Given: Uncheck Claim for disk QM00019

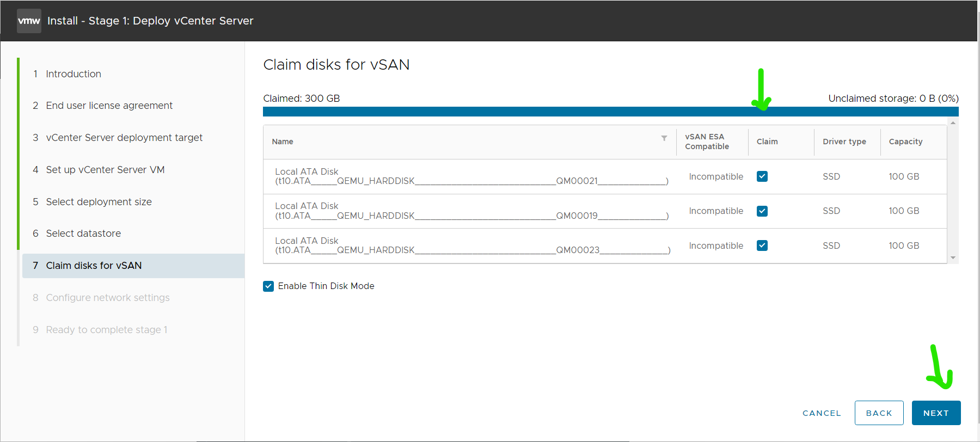Looking at the screenshot, I should click(762, 211).
